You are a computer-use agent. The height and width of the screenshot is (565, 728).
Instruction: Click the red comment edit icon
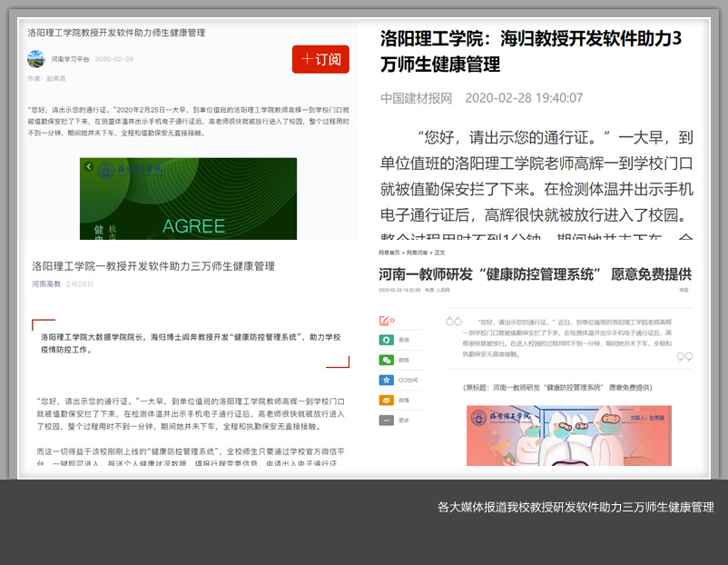pos(385,321)
